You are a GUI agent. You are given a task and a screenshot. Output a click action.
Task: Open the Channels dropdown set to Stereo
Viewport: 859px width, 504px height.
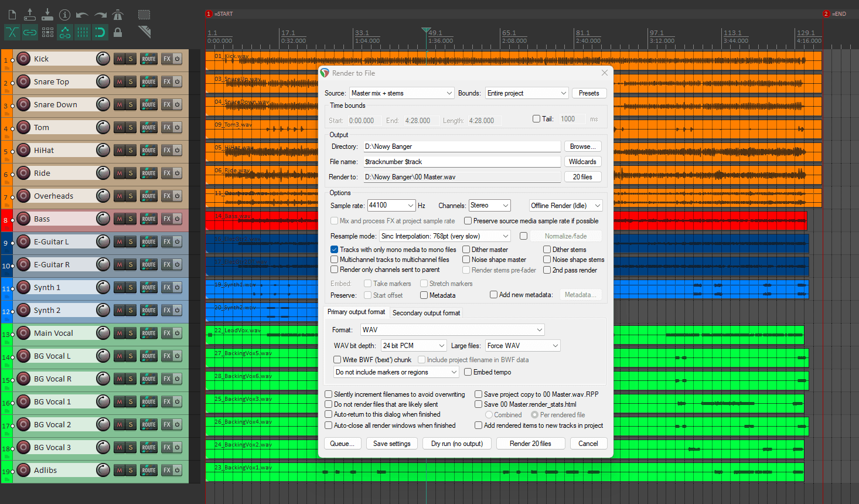coord(490,205)
